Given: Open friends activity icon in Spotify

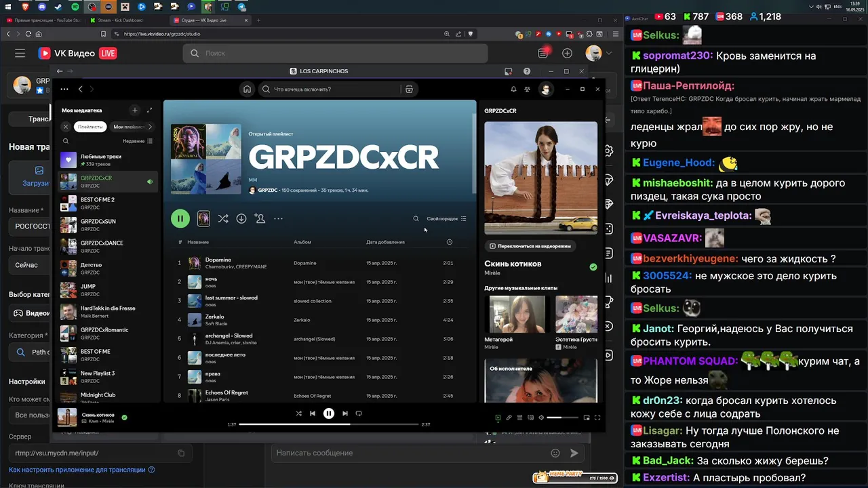Looking at the screenshot, I should [x=527, y=89].
